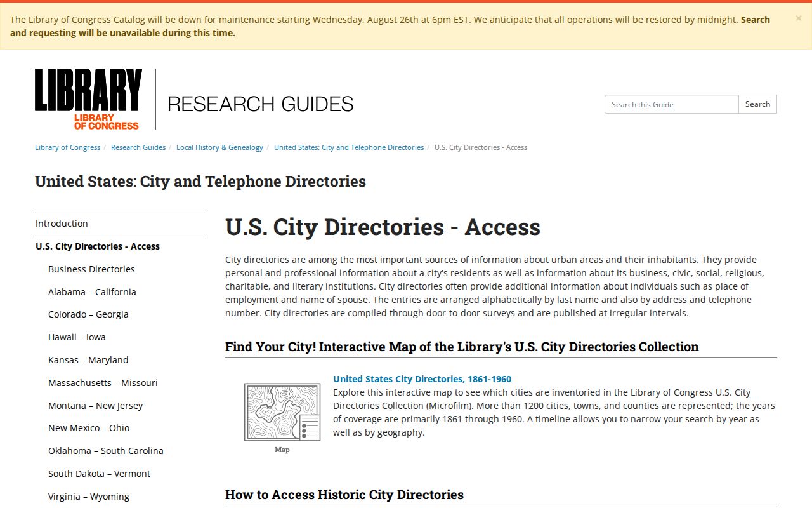Screen dimensions: 812x508
Task: Click the Search button
Action: coord(757,104)
